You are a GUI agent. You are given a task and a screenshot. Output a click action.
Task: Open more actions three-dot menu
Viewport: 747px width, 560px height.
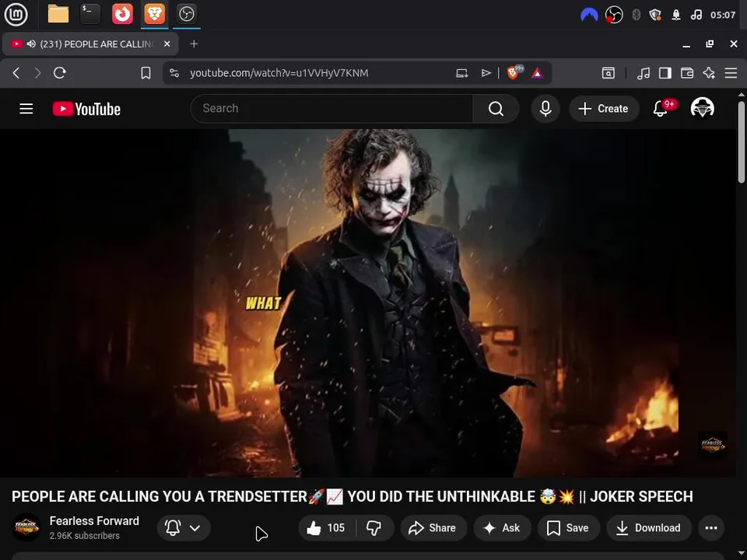[x=711, y=527]
